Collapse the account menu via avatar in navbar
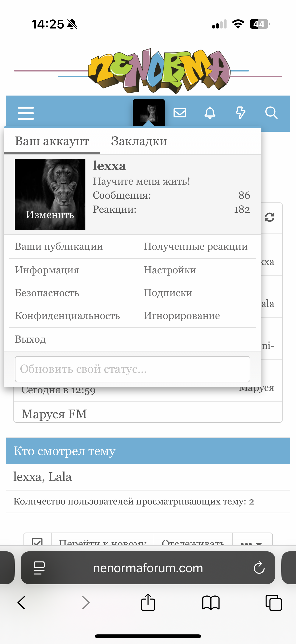This screenshot has width=296, height=644. [149, 112]
